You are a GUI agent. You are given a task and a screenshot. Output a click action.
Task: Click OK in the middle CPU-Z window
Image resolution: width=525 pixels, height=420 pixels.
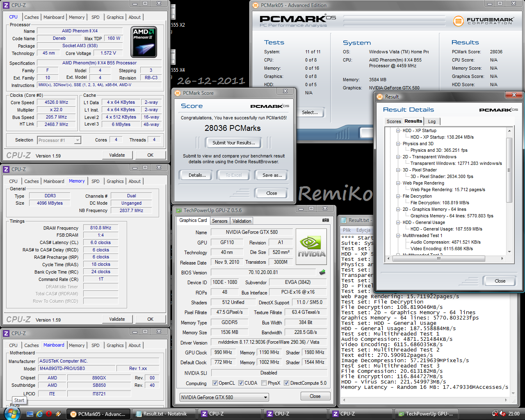[x=150, y=319]
